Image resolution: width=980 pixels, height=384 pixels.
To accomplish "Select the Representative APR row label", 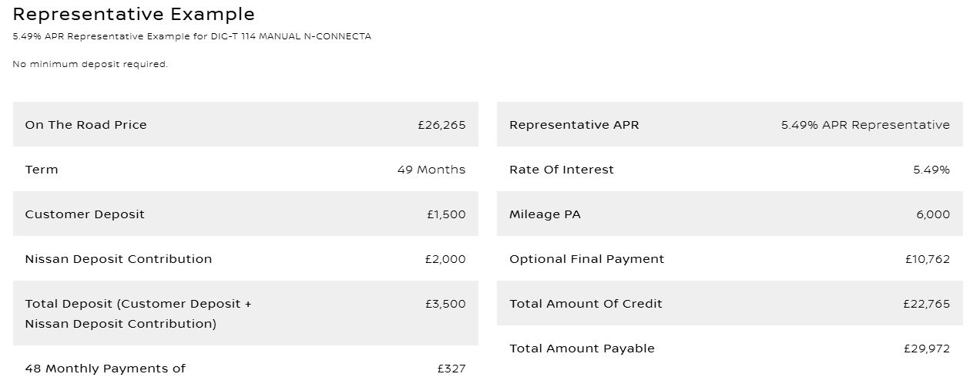I will 574,125.
